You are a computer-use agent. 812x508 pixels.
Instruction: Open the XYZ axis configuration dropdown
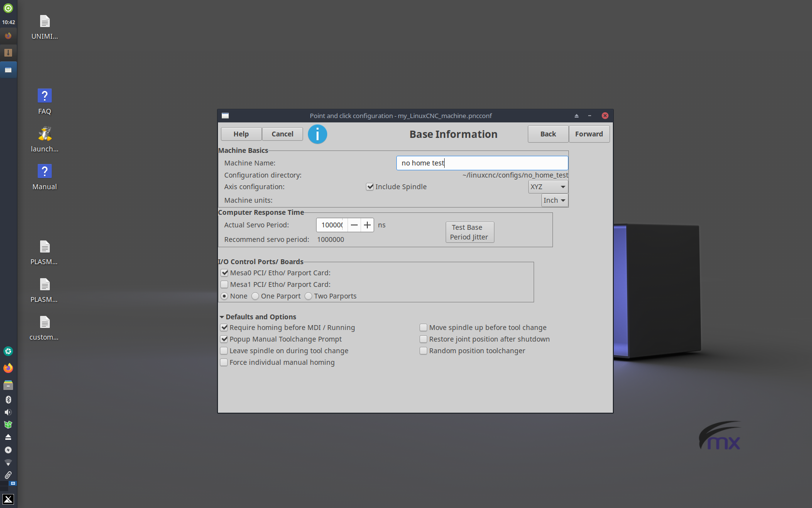(548, 187)
